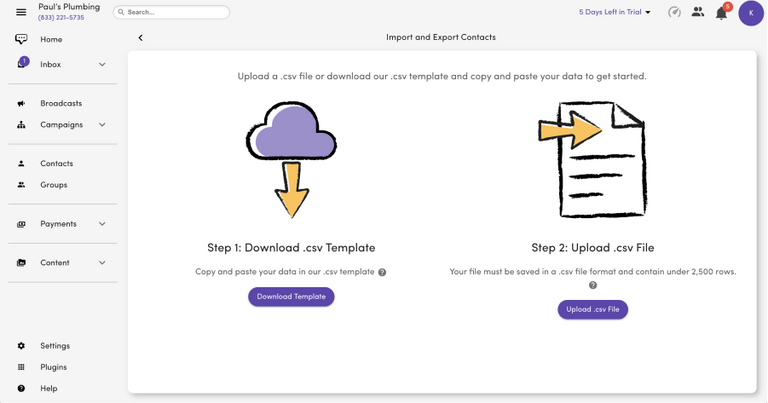Click the Upload .csv File button
This screenshot has height=403, width=768.
point(593,309)
